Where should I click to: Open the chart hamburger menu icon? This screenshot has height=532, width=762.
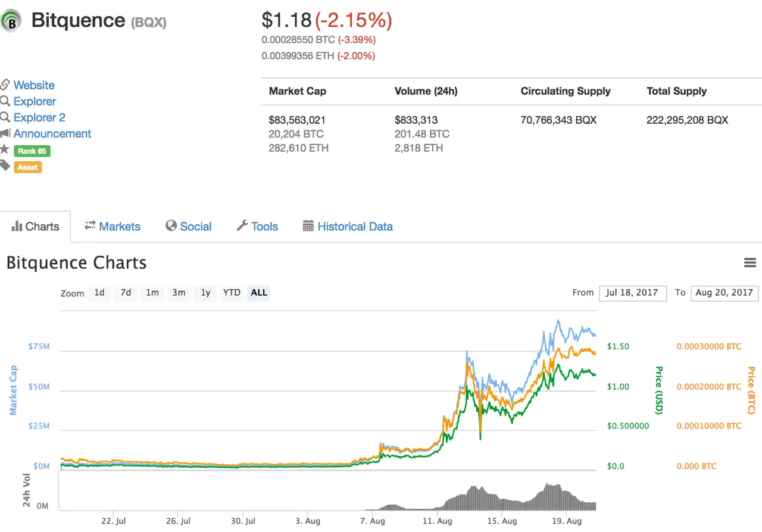[x=750, y=262]
